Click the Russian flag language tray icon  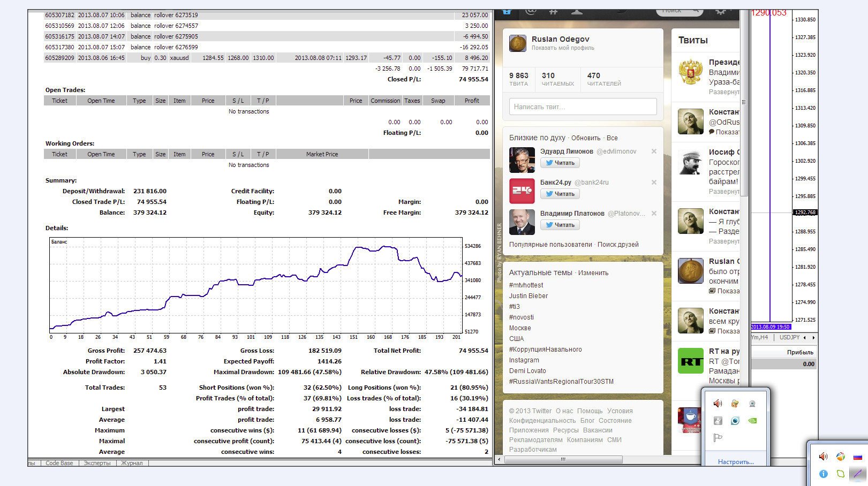858,457
